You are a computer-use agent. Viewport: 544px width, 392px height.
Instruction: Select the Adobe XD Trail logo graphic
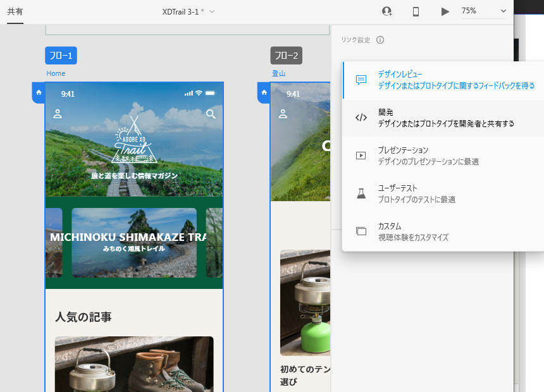pos(134,140)
